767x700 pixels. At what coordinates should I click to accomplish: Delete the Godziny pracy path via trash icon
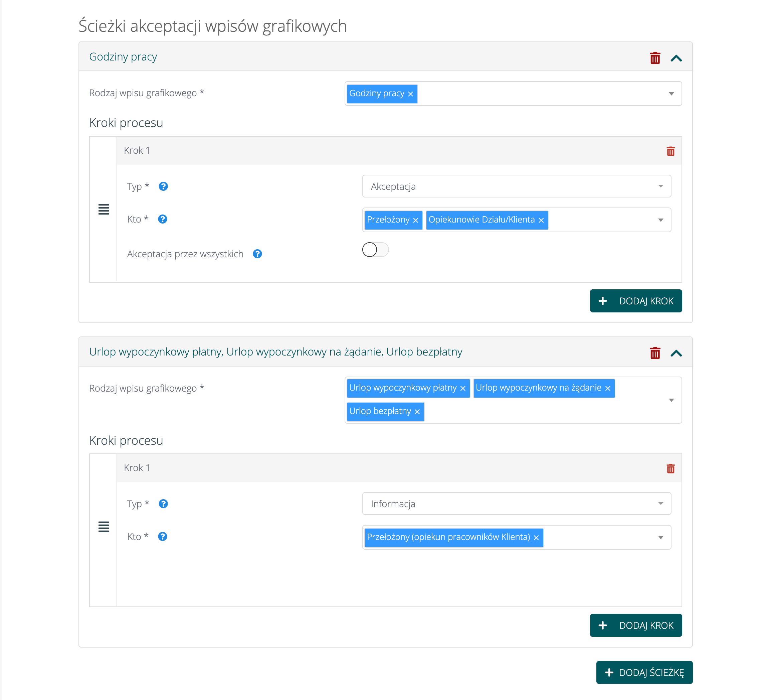coord(655,58)
